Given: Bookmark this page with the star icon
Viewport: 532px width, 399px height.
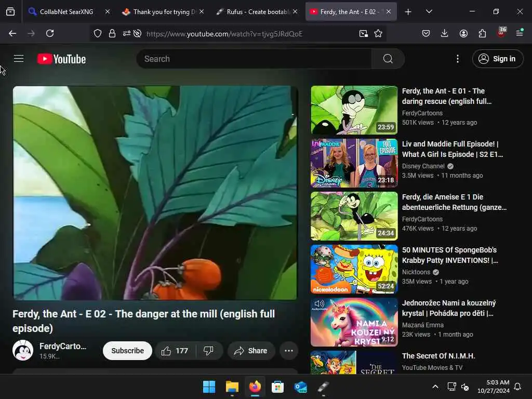Looking at the screenshot, I should tap(378, 33).
